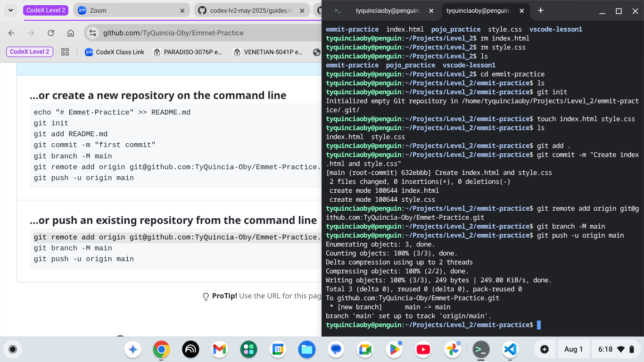
Task: Open Google Calendar from the shelf
Action: click(278, 349)
